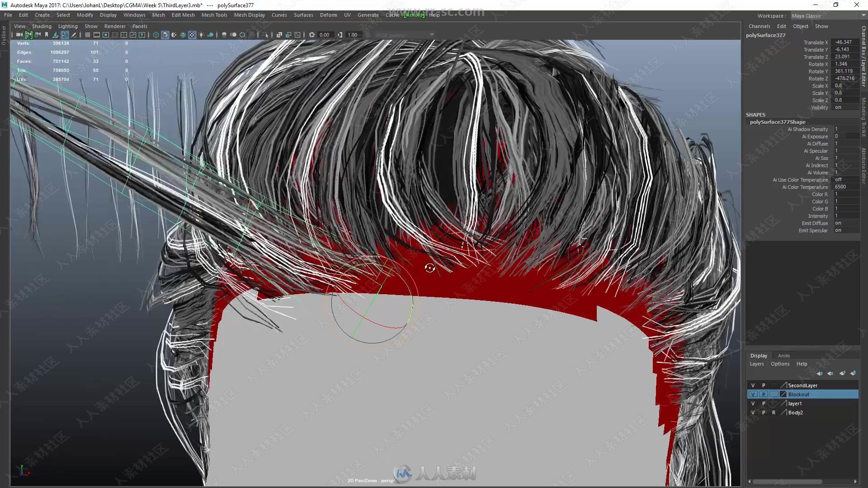
Task: Click the Grease Pencil icon
Action: click(x=74, y=35)
